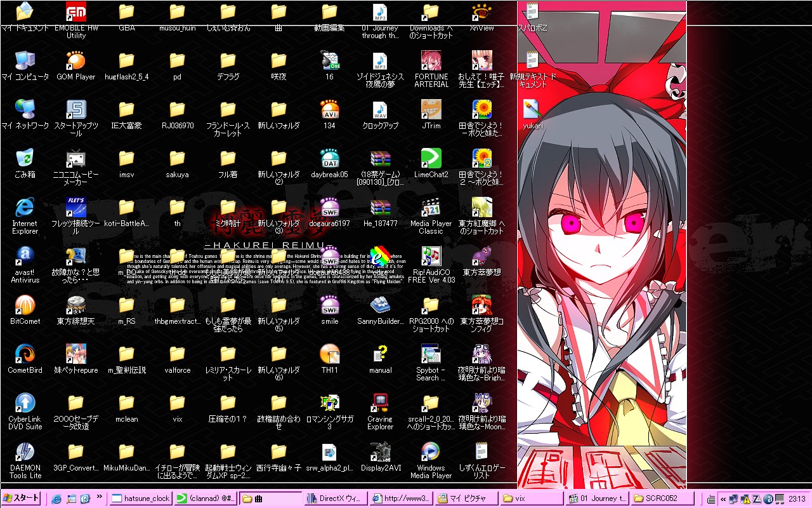
Task: Select the スパロボZ text file
Action: [x=533, y=12]
